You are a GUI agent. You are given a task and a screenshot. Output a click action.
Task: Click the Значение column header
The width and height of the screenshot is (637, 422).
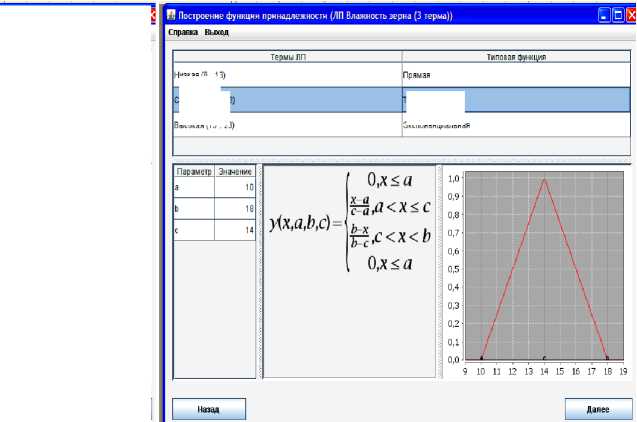coord(235,171)
